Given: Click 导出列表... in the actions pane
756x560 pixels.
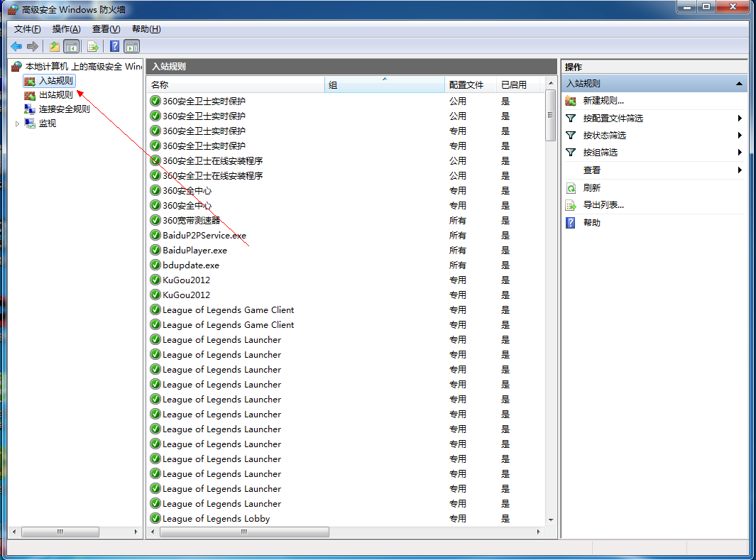Looking at the screenshot, I should 603,205.
